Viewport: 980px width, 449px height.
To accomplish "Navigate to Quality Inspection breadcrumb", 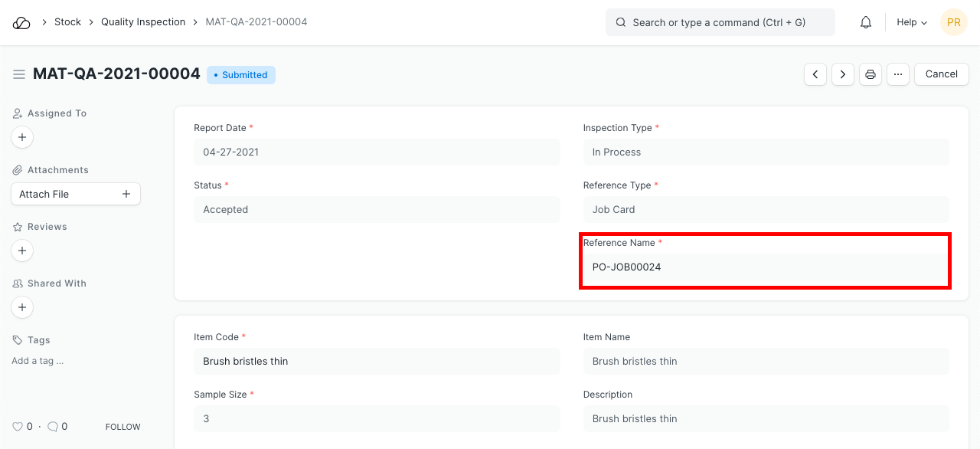I will pos(143,22).
